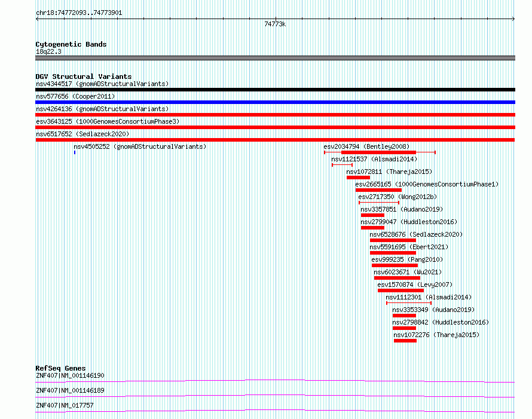
Task: Click the red nsv6517652 variant bar
Action: [275, 140]
